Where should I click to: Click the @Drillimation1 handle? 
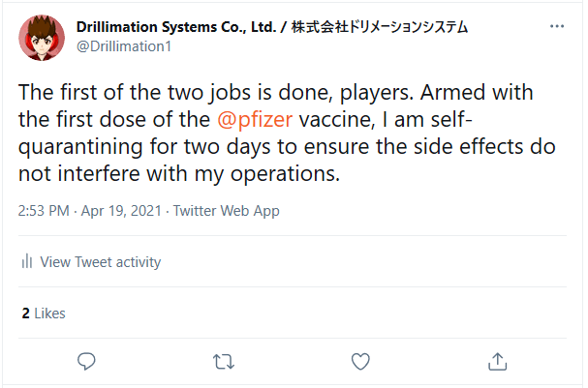tap(123, 45)
